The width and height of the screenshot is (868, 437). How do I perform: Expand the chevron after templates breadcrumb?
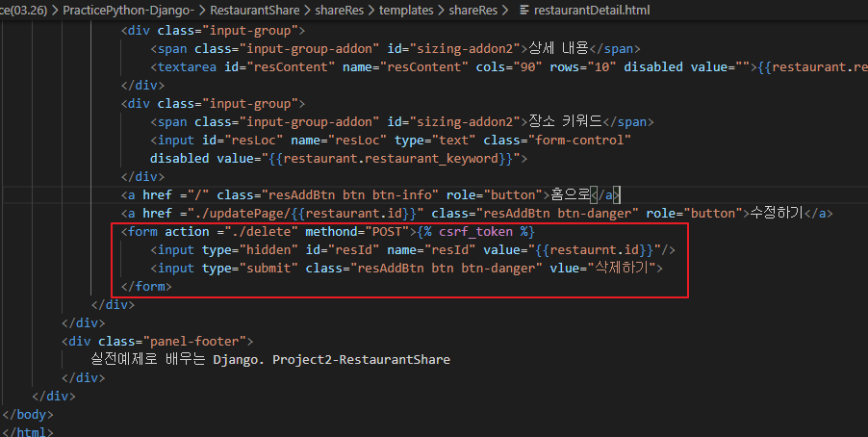(x=441, y=10)
